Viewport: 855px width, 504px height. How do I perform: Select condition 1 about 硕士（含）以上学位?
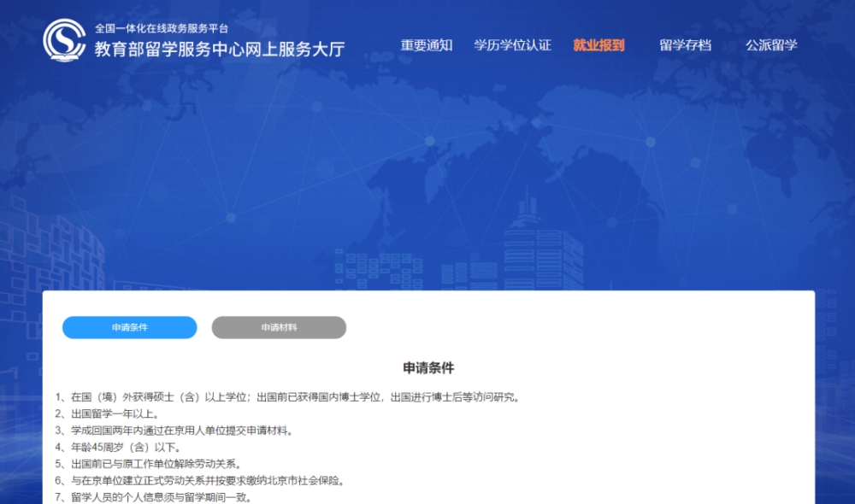(289, 397)
